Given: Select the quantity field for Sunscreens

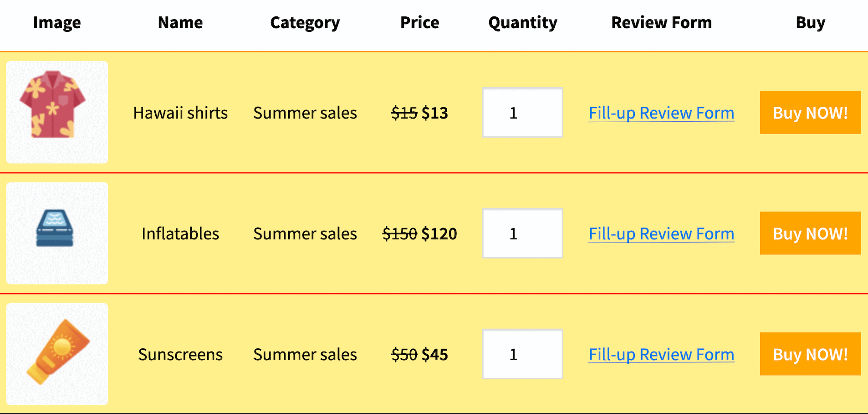Looking at the screenshot, I should 522,354.
